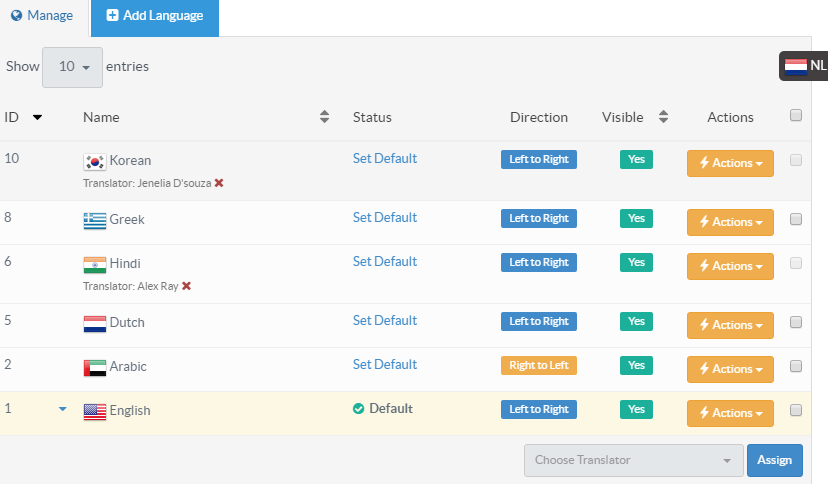Click the Arabic flag icon
Screen dimensions: 828x484
tap(95, 367)
